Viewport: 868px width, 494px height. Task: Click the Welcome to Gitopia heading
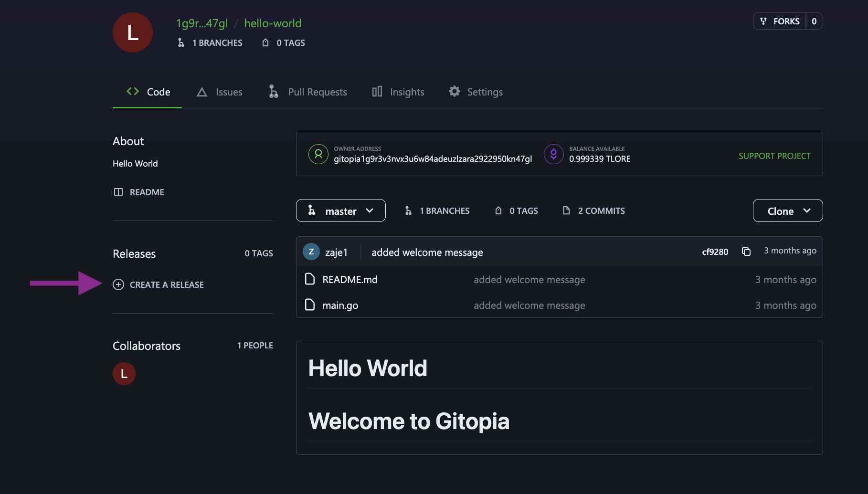pyautogui.click(x=409, y=421)
